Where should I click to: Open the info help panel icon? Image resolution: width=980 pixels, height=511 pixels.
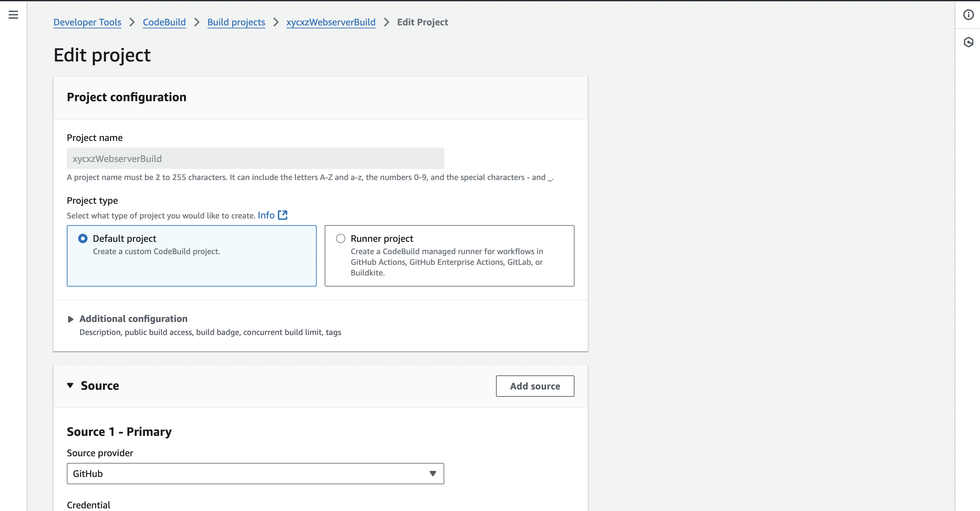(968, 15)
